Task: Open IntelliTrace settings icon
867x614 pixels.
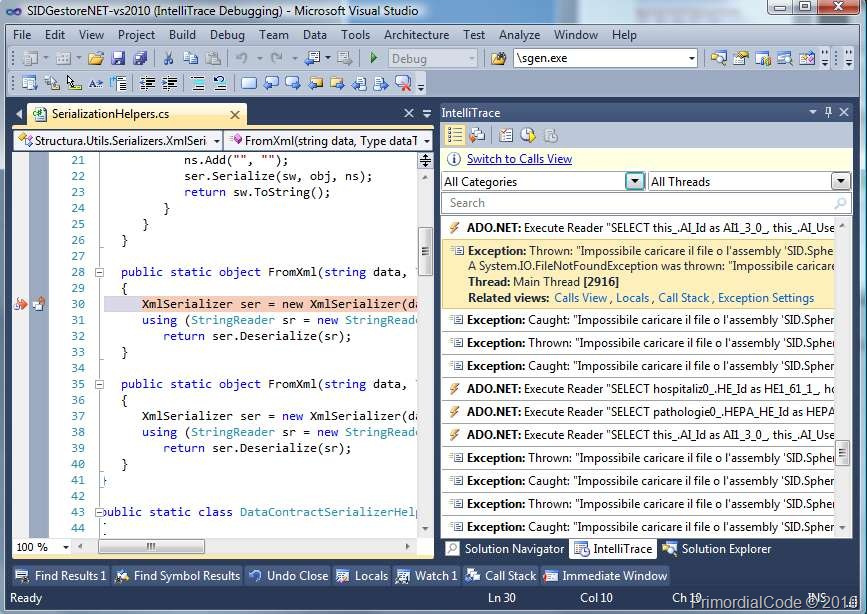Action: 505,135
